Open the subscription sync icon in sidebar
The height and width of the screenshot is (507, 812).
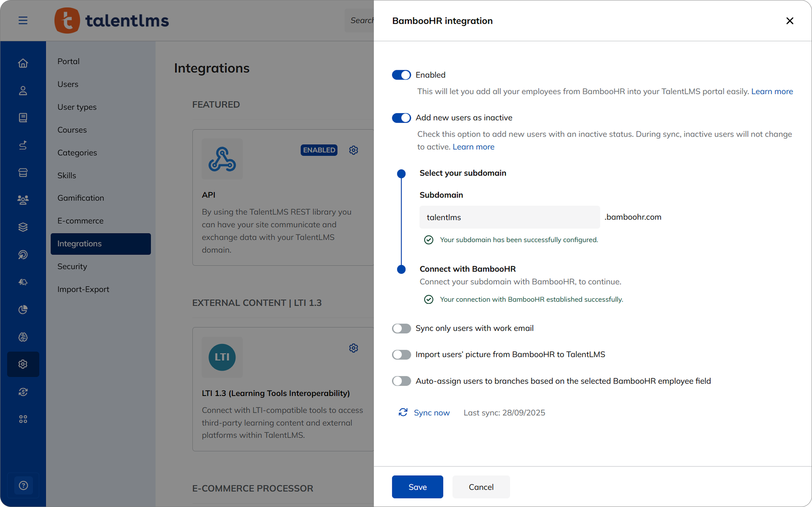[x=23, y=392]
